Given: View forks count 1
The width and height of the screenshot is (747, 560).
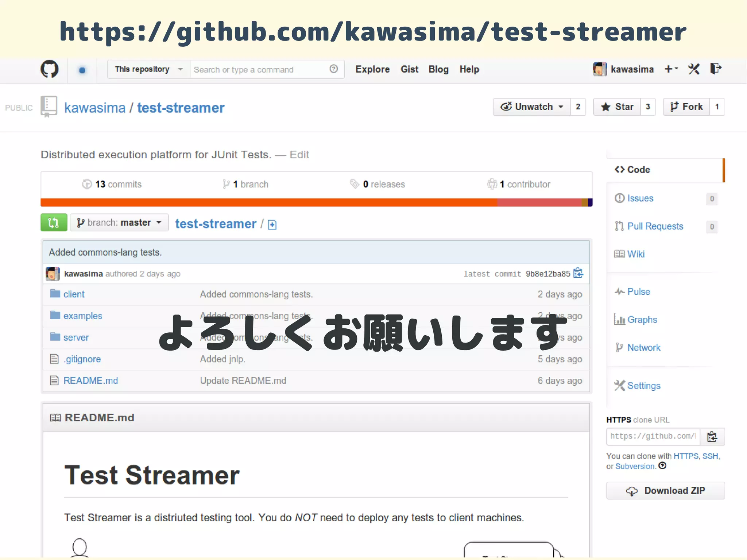Looking at the screenshot, I should [717, 107].
